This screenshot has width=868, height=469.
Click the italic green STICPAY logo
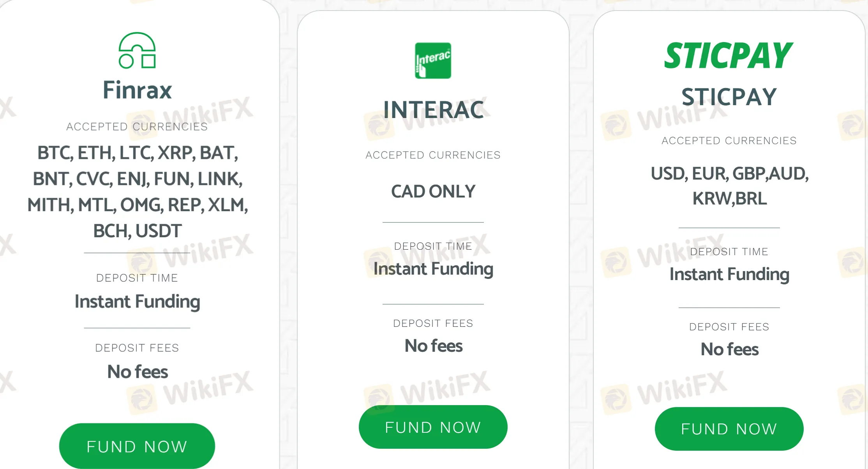coord(729,56)
